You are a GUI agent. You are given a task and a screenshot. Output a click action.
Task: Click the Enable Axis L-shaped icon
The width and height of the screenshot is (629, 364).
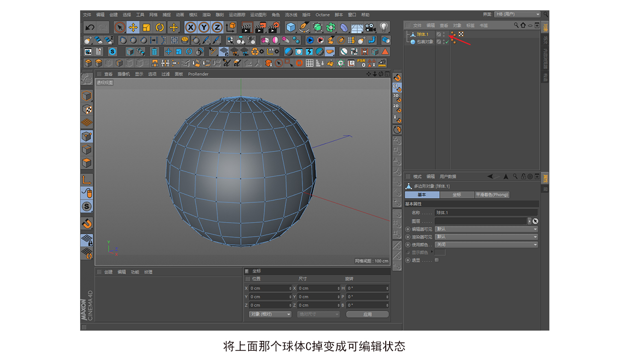[87, 180]
